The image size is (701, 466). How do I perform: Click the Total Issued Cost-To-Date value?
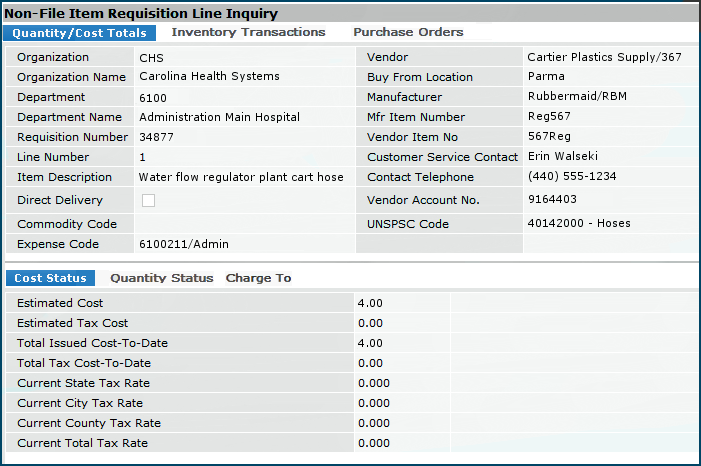369,343
